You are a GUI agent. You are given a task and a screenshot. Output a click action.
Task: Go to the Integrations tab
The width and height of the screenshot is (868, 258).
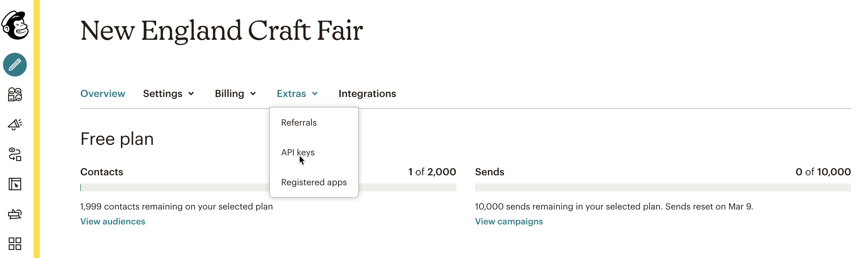[367, 94]
